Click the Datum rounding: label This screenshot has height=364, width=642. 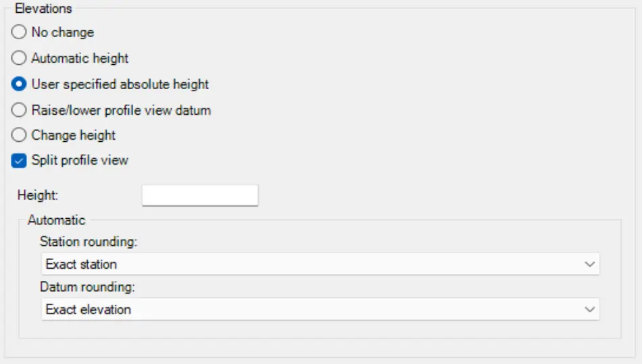click(88, 287)
